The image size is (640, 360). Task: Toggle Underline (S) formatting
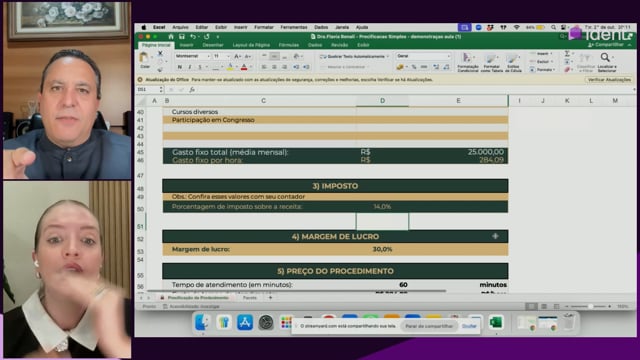coord(200,67)
